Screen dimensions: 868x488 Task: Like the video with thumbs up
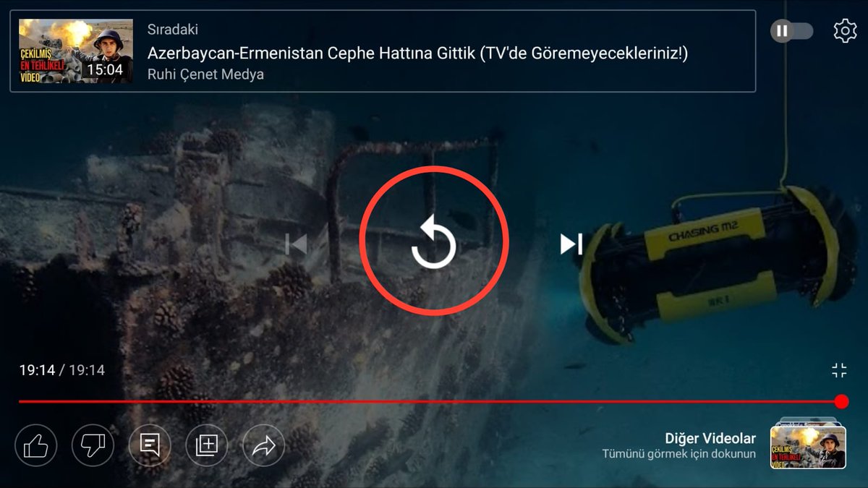pos(35,445)
